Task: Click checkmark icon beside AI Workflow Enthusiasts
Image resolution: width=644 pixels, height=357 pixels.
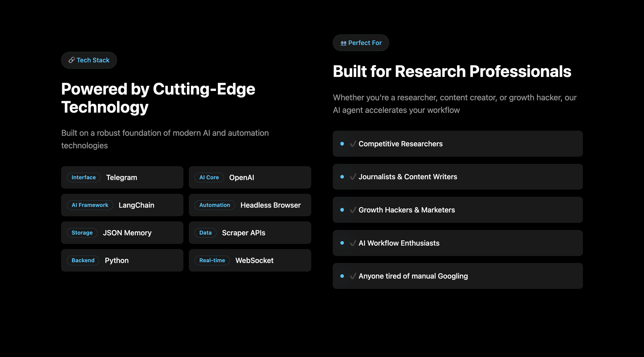Action: [x=353, y=243]
